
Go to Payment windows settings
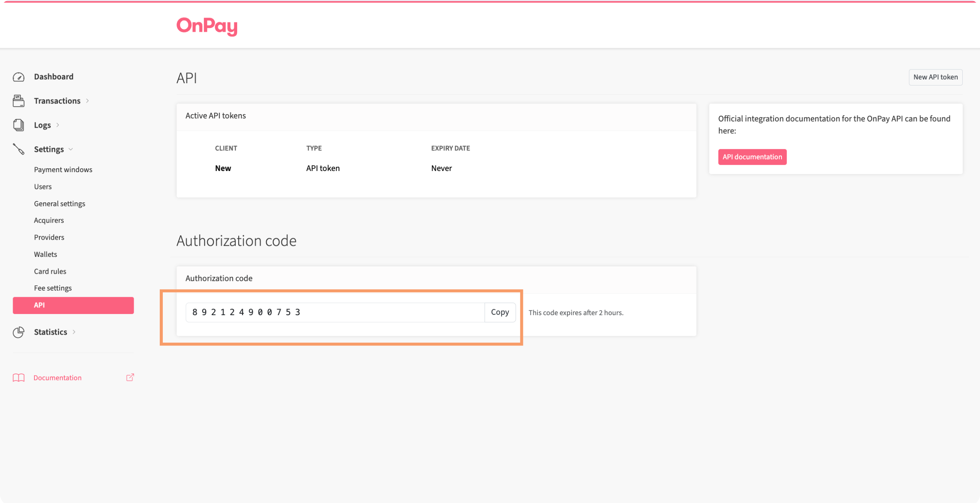click(63, 169)
